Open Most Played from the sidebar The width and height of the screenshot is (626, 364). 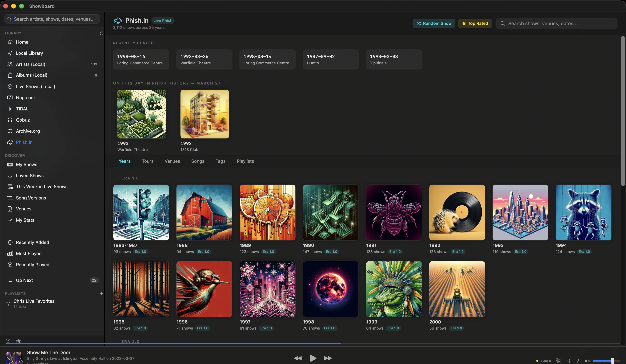click(x=29, y=253)
